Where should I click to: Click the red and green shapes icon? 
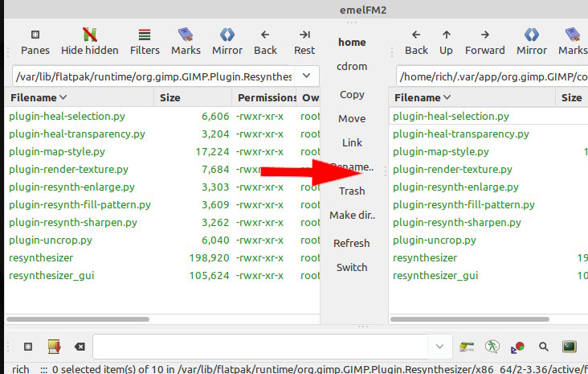coord(517,347)
